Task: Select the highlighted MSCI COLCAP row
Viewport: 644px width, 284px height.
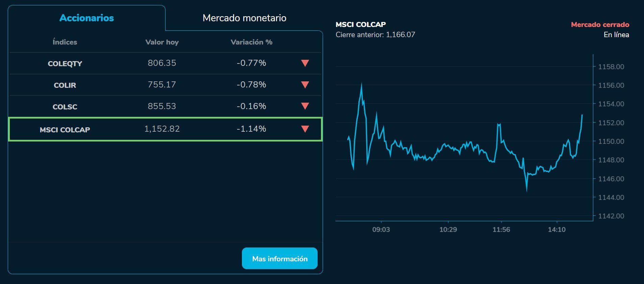Action: (x=165, y=129)
